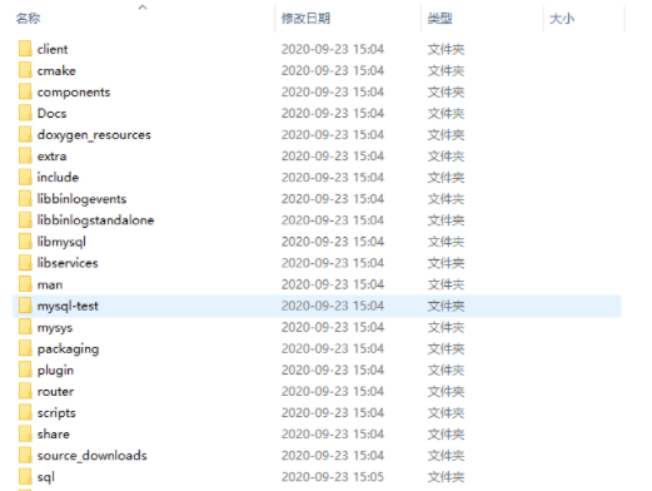Viewport: 652px width, 491px height.
Task: Click the router row modified date
Action: [x=333, y=391]
